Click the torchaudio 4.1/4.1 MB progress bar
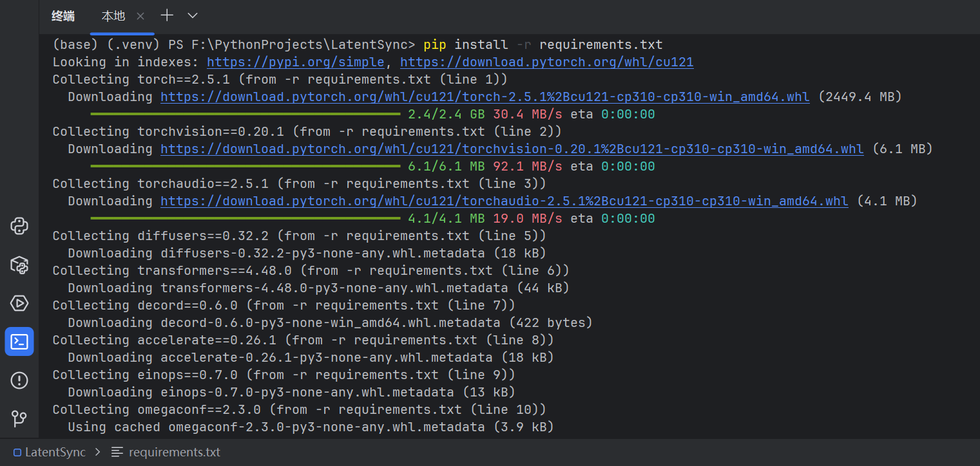980x466 pixels. point(245,219)
